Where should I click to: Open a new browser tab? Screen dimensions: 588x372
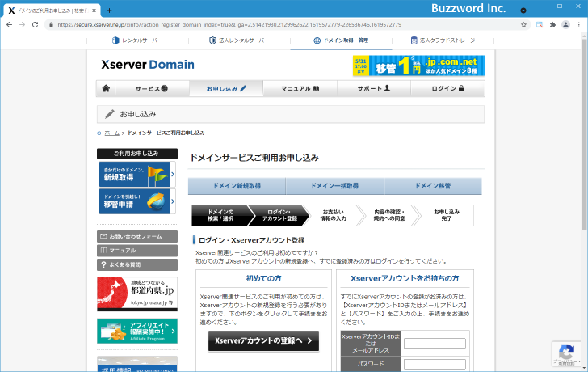click(110, 11)
